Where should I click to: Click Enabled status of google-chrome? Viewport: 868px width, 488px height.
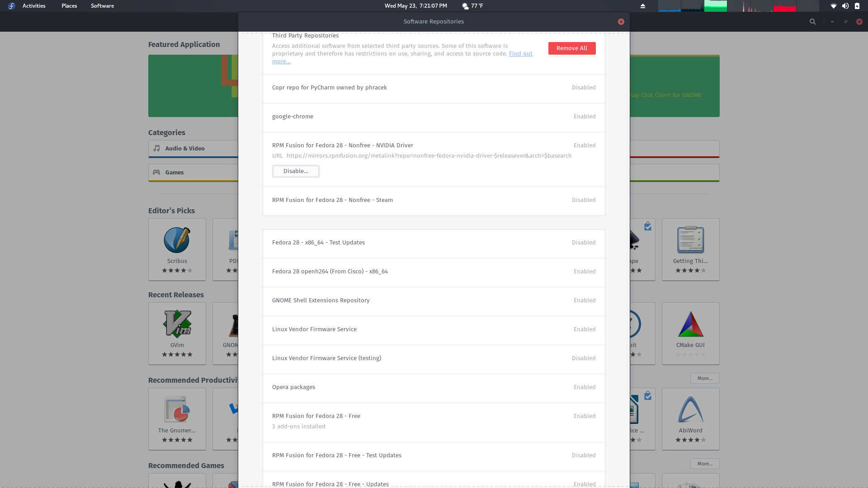coord(585,117)
